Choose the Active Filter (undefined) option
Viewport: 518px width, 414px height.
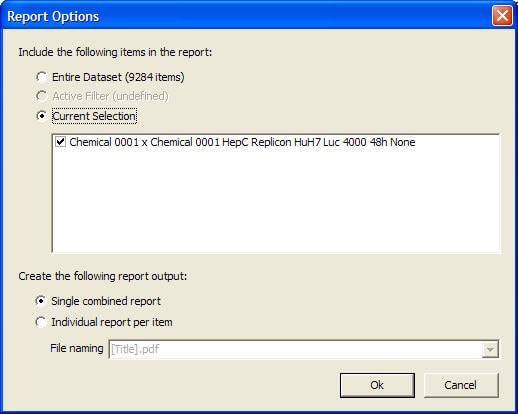coord(42,96)
